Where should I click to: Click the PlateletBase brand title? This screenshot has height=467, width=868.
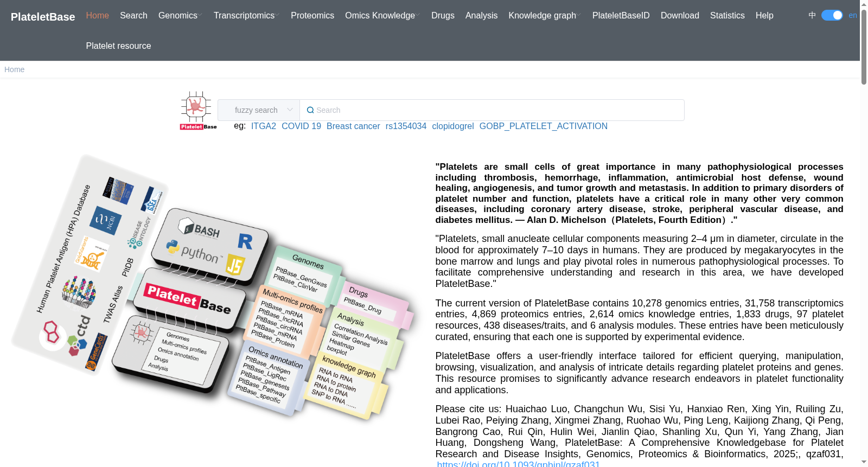[x=43, y=17]
